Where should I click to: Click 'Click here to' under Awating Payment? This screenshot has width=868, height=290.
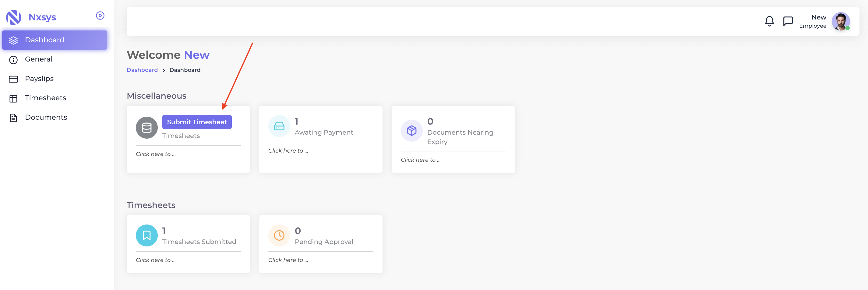(288, 151)
